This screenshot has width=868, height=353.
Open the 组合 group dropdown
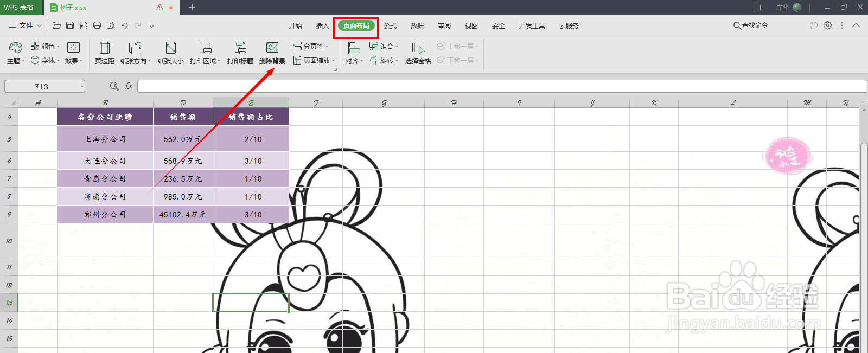pos(384,46)
